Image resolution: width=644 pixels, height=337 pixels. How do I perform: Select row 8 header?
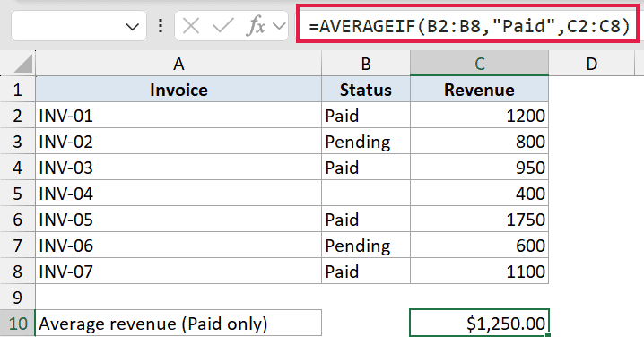pyautogui.click(x=18, y=271)
